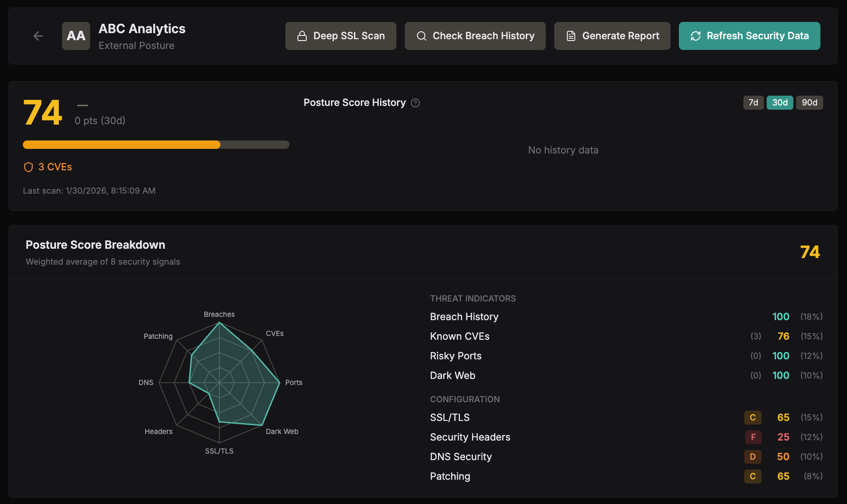The width and height of the screenshot is (847, 504).
Task: Select the 30d history range
Action: [x=779, y=103]
